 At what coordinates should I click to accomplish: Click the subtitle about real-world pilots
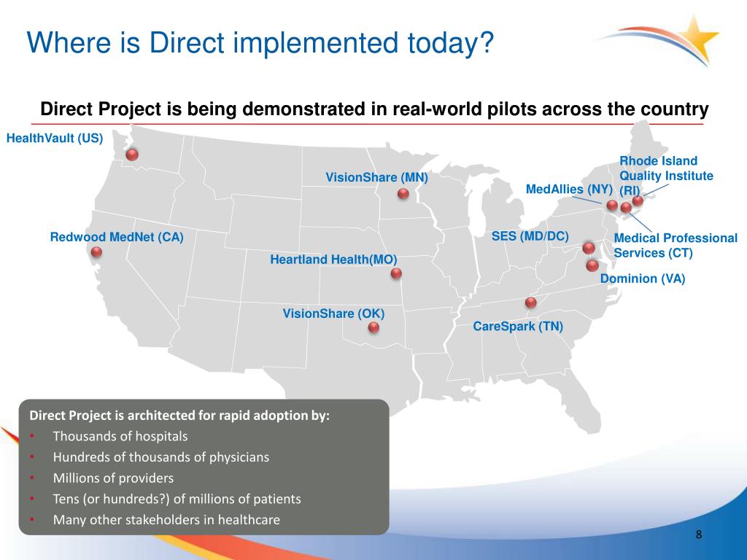[374, 109]
